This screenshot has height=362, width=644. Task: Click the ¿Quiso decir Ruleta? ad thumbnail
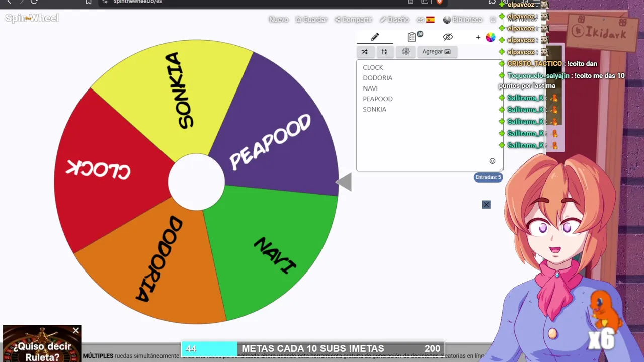tap(42, 344)
